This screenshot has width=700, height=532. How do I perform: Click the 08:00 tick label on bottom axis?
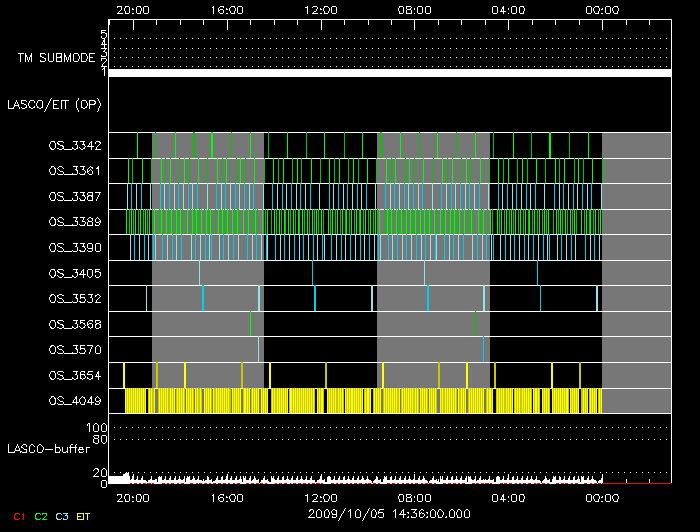tap(415, 496)
